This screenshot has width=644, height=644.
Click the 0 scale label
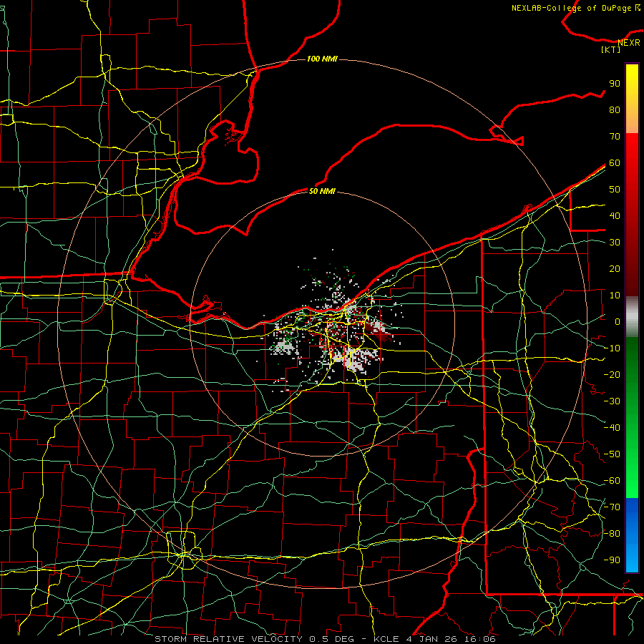click(x=618, y=322)
